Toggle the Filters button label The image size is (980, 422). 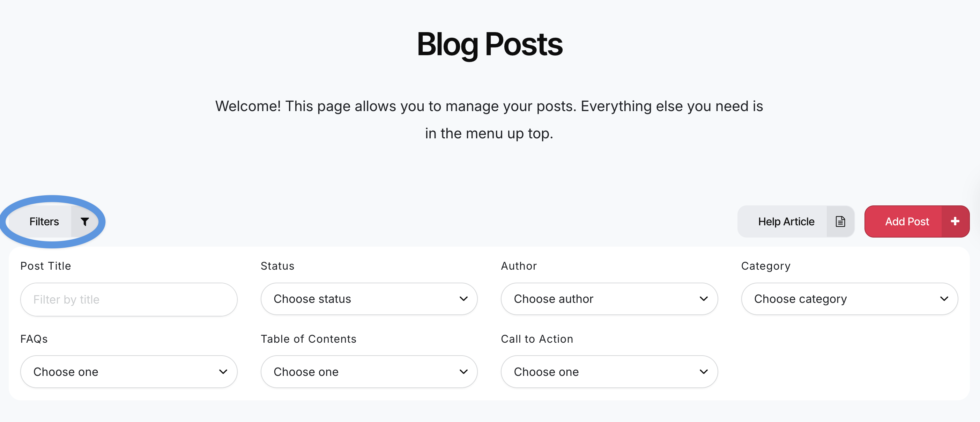click(44, 222)
